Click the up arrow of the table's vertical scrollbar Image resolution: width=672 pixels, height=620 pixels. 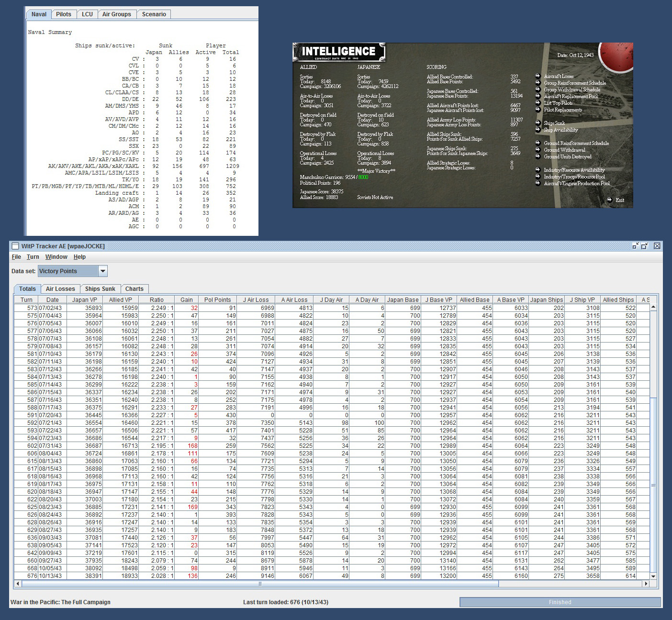point(653,307)
